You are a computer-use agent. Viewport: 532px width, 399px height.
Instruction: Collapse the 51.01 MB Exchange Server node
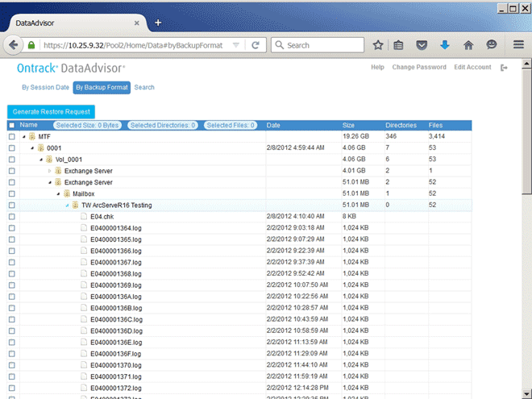point(50,182)
